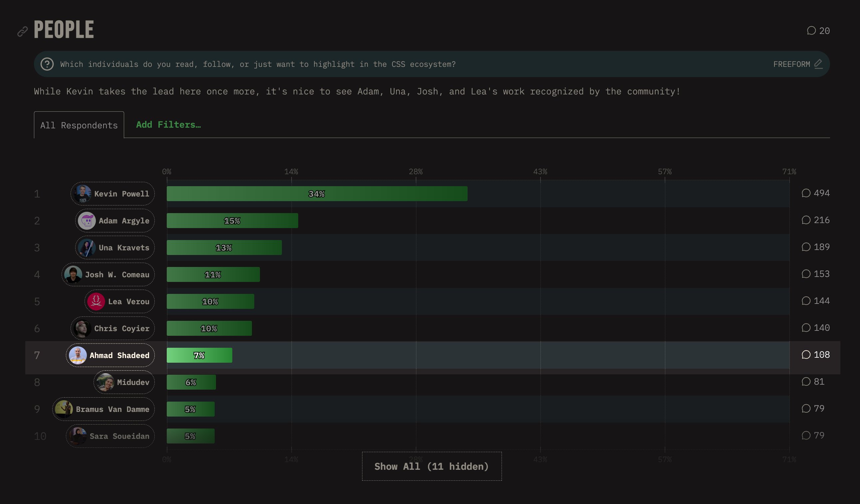This screenshot has width=860, height=504.
Task: View Ahmad Shadeed's 108 comments bubble
Action: [x=806, y=355]
